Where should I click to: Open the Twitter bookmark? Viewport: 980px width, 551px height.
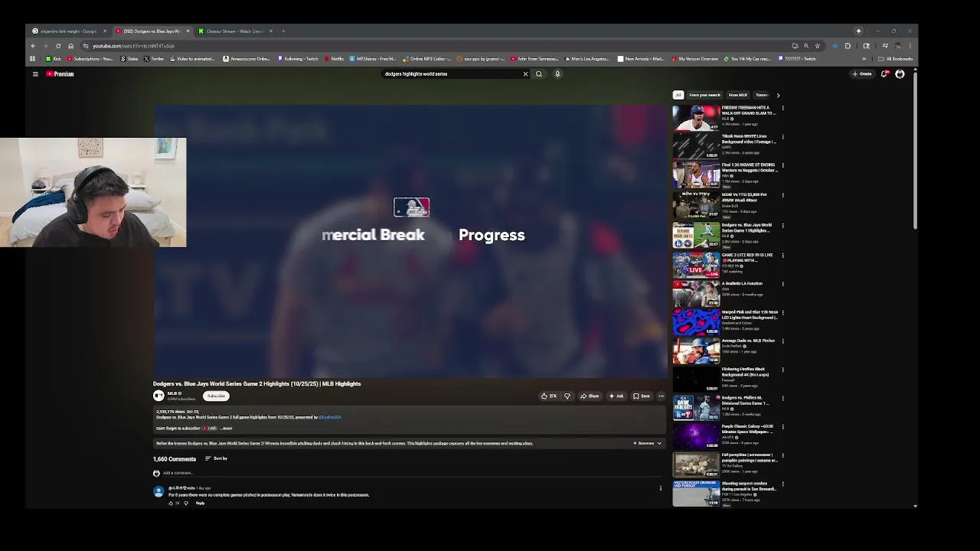[x=153, y=59]
